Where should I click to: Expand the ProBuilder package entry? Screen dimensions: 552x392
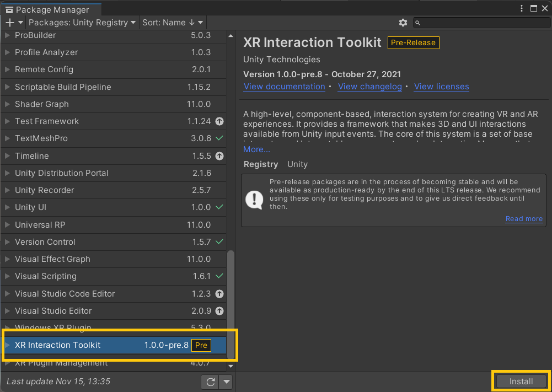point(7,35)
